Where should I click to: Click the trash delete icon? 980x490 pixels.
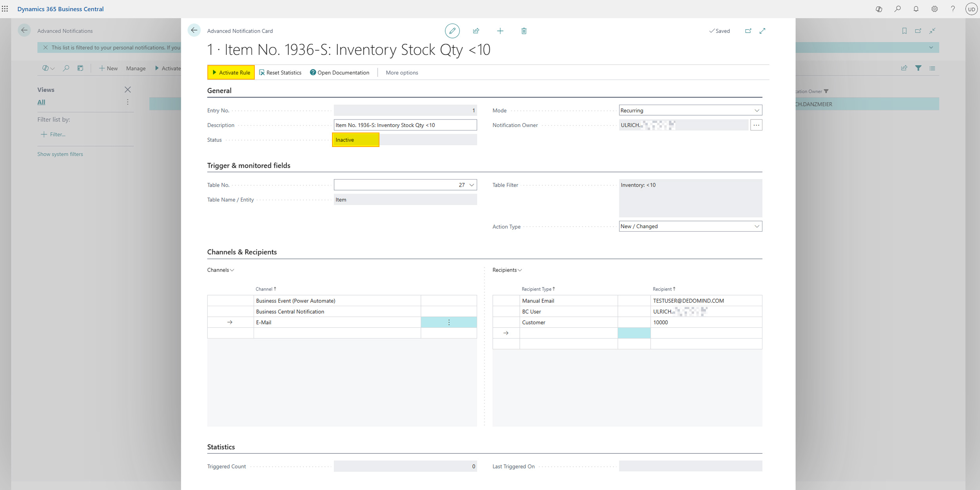point(524,31)
